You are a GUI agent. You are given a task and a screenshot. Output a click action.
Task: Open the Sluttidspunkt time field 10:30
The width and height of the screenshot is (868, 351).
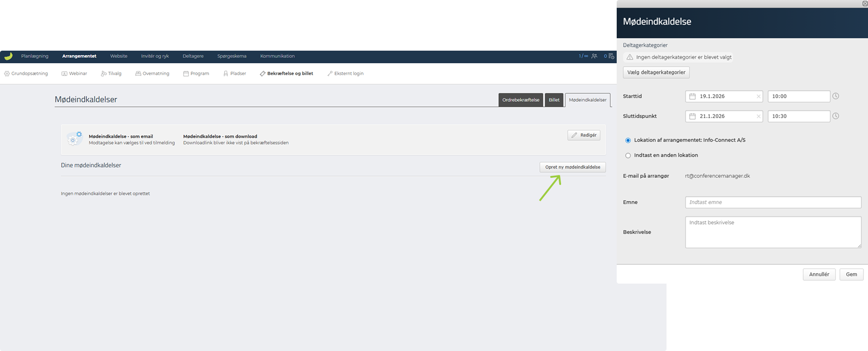click(798, 116)
